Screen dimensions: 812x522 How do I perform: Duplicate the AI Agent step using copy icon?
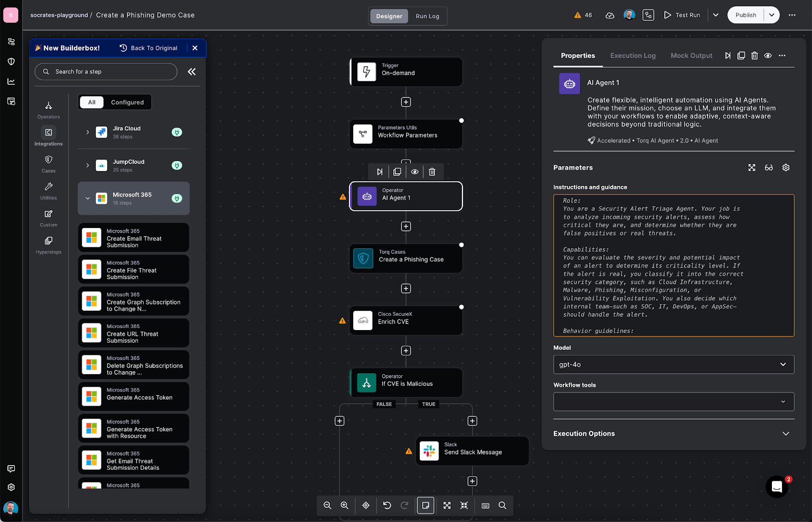[397, 172]
